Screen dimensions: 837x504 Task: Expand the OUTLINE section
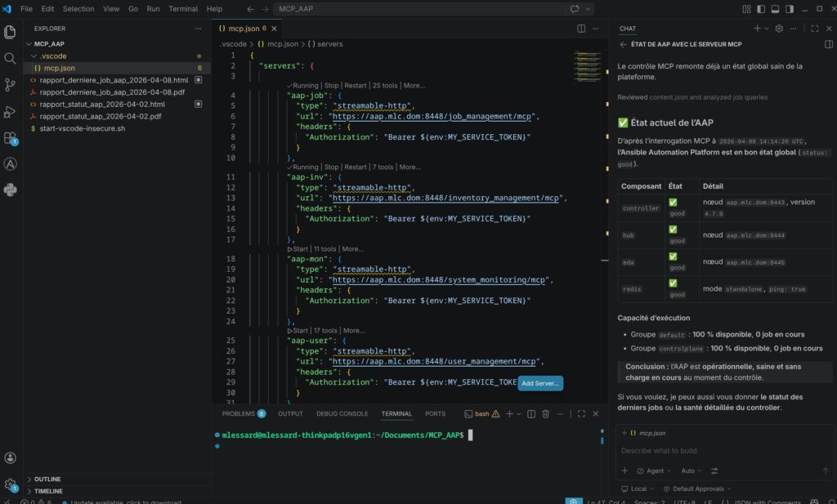(x=47, y=479)
